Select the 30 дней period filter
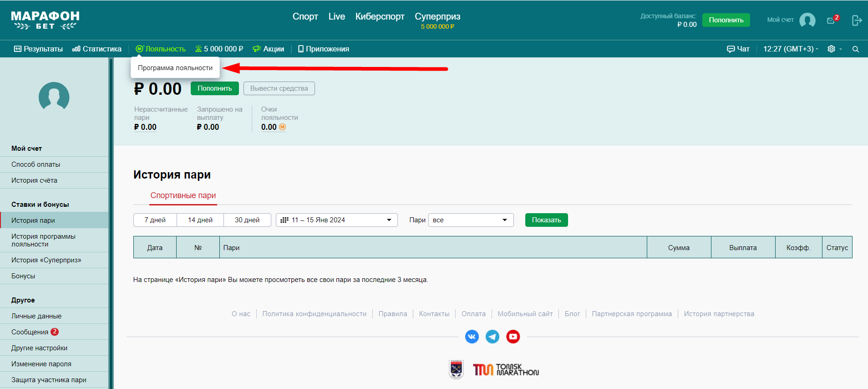 [247, 220]
